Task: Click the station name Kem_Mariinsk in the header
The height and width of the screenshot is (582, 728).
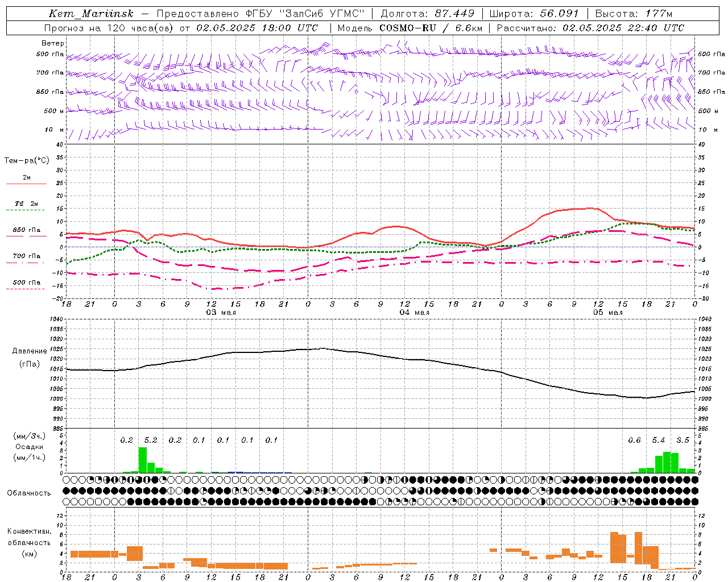Action: click(92, 14)
